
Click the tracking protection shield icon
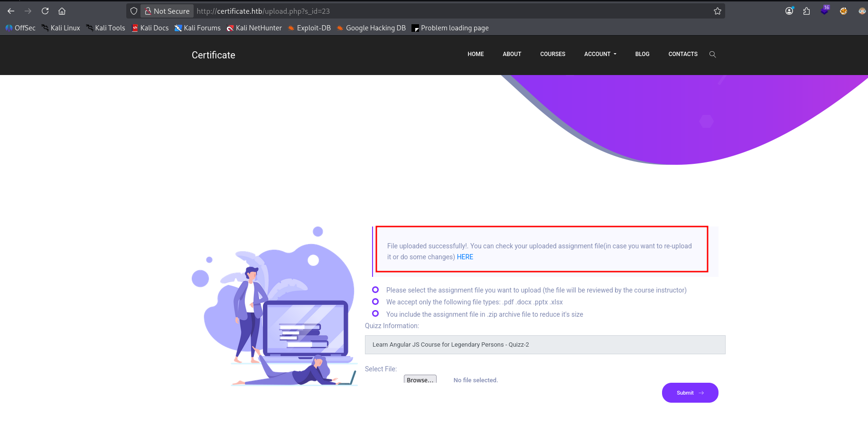point(134,11)
